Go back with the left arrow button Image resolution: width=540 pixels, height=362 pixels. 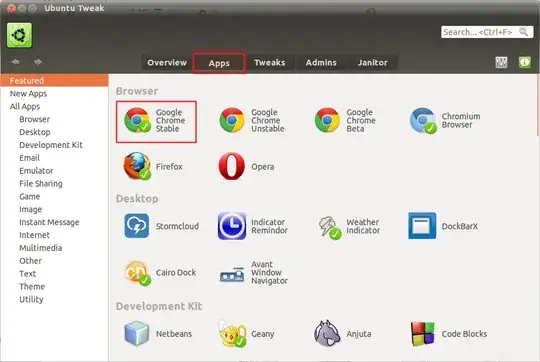[x=15, y=62]
